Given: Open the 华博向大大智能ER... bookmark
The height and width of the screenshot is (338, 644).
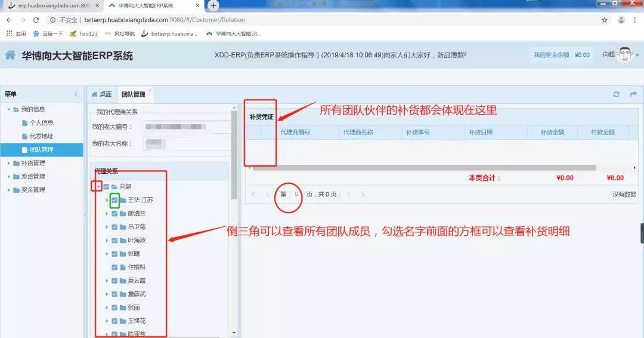Looking at the screenshot, I should (x=234, y=33).
